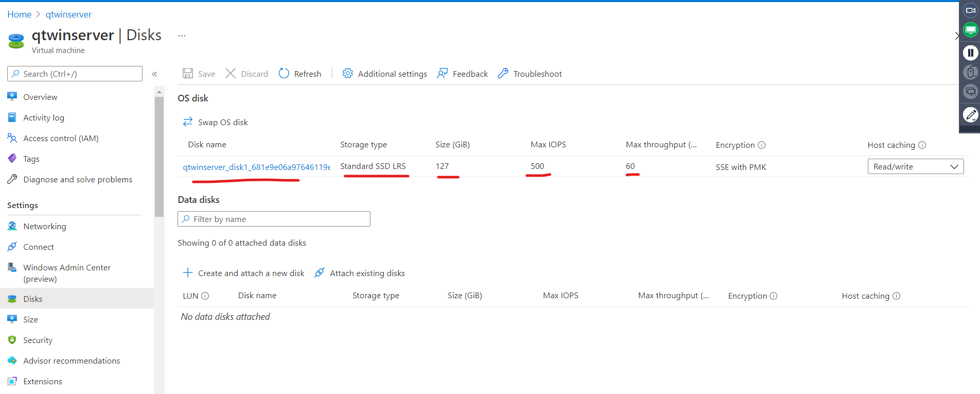980x394 pixels.
Task: Click the info icon next to LUN
Action: coord(205,296)
